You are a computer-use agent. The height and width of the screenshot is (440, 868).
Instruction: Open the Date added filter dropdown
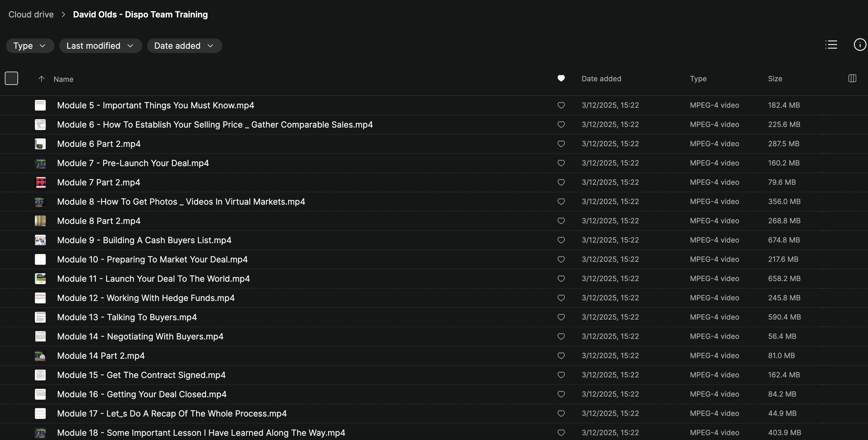pos(184,46)
